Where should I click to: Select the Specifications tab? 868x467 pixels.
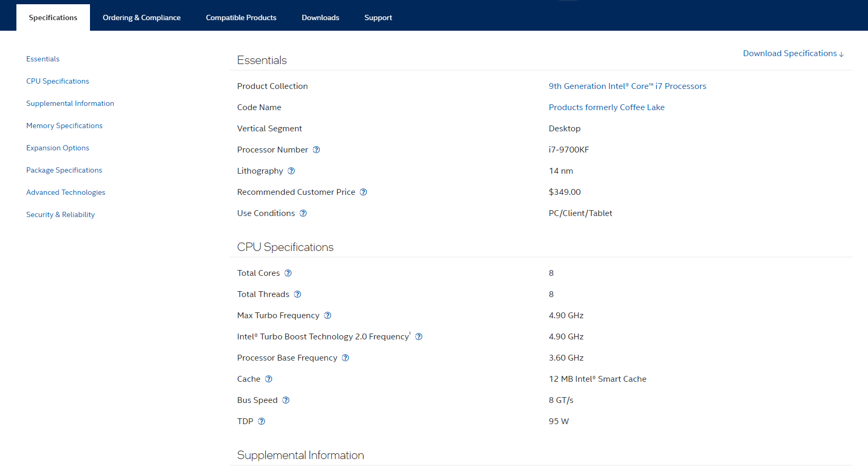coord(53,17)
